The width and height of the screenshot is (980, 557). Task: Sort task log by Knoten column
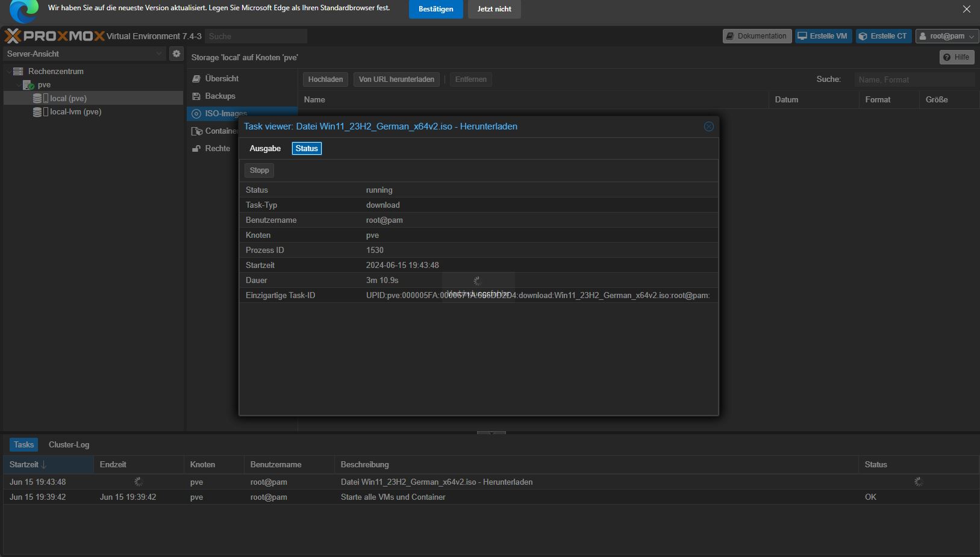click(x=214, y=465)
